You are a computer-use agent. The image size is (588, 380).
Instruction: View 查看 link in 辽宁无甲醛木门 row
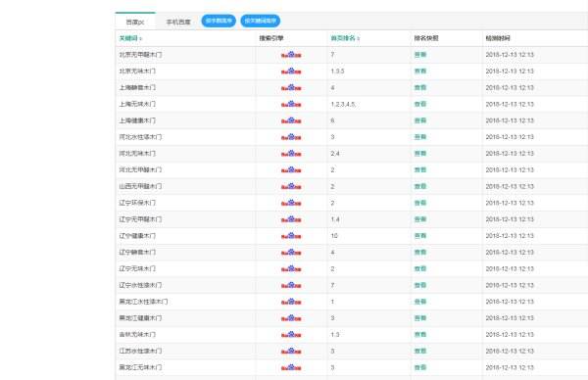pos(420,219)
